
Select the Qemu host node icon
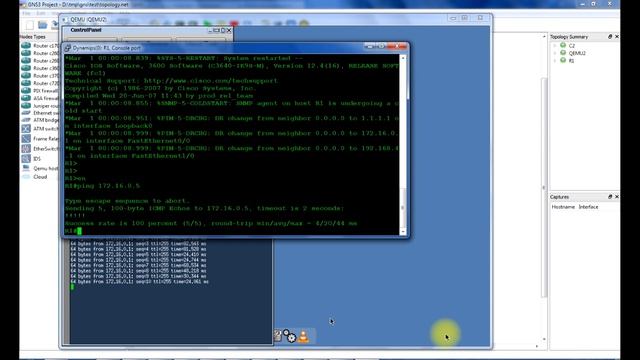coord(26,168)
